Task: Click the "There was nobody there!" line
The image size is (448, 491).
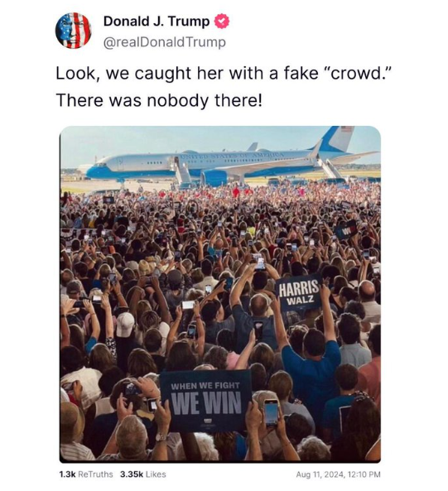Action: (x=159, y=100)
